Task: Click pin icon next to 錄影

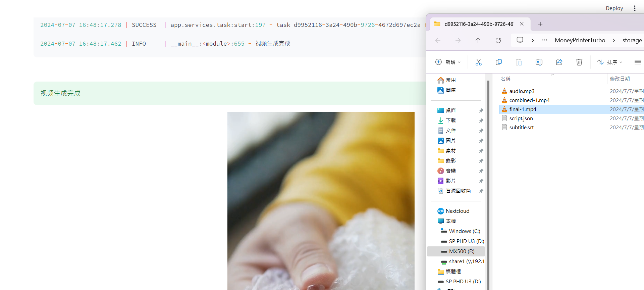Action: point(481,161)
